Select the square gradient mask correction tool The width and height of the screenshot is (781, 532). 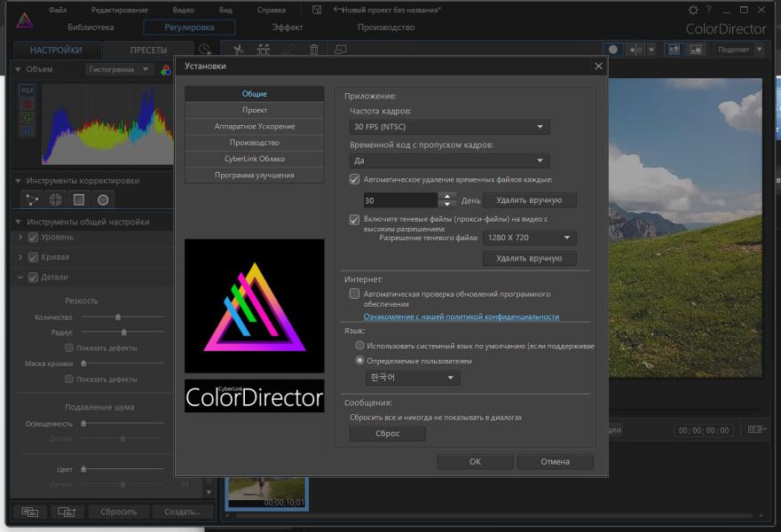[x=79, y=199]
